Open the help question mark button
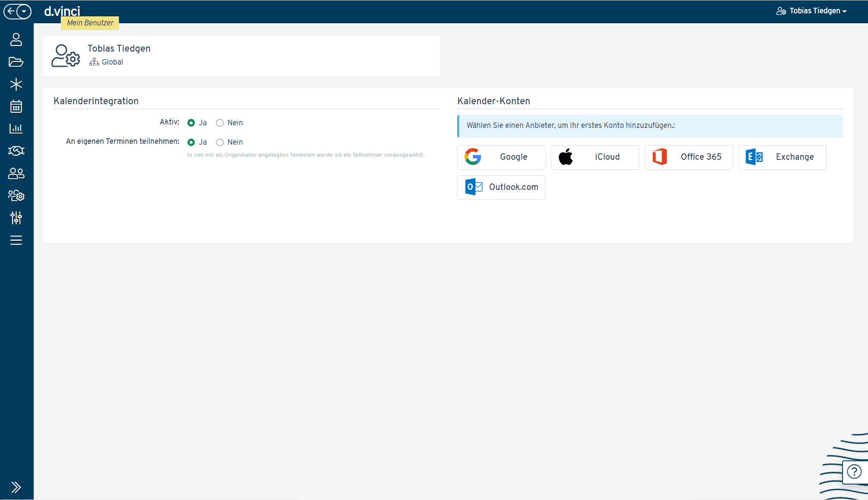Screen dimensions: 868x500 (854, 472)
